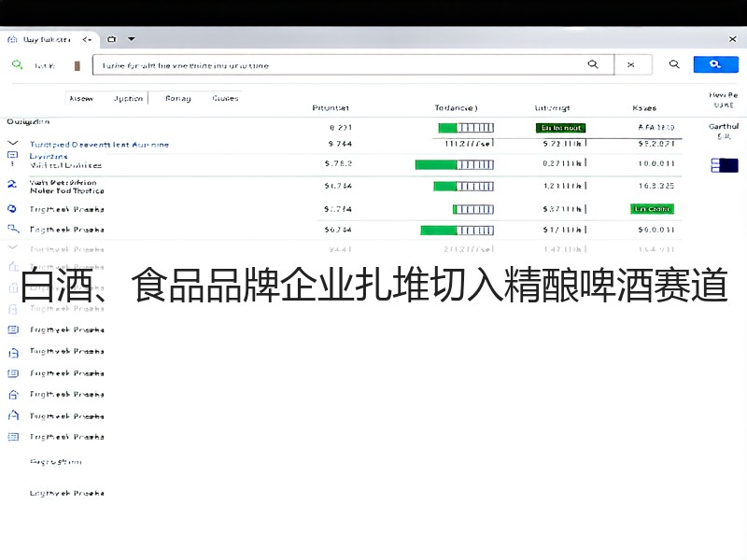Screen dimensions: 747x560
Task: Click the progress bar in the 56744 row
Action: coord(457,231)
